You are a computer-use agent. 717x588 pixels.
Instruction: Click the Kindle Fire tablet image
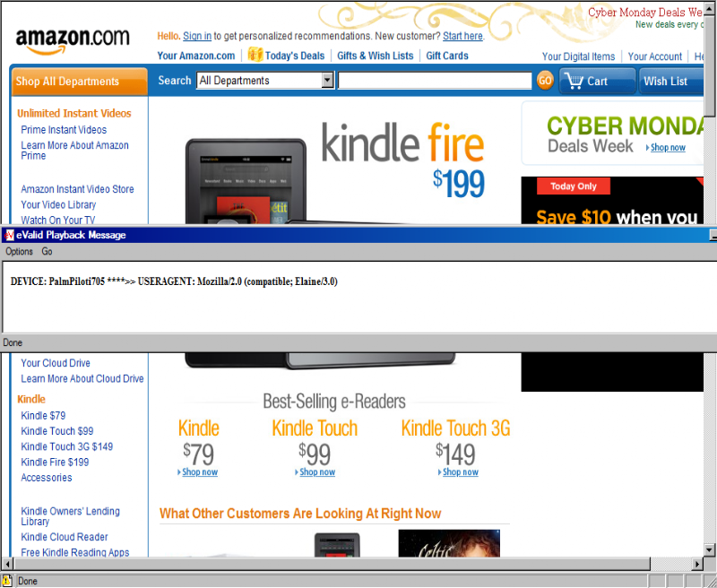(246, 182)
